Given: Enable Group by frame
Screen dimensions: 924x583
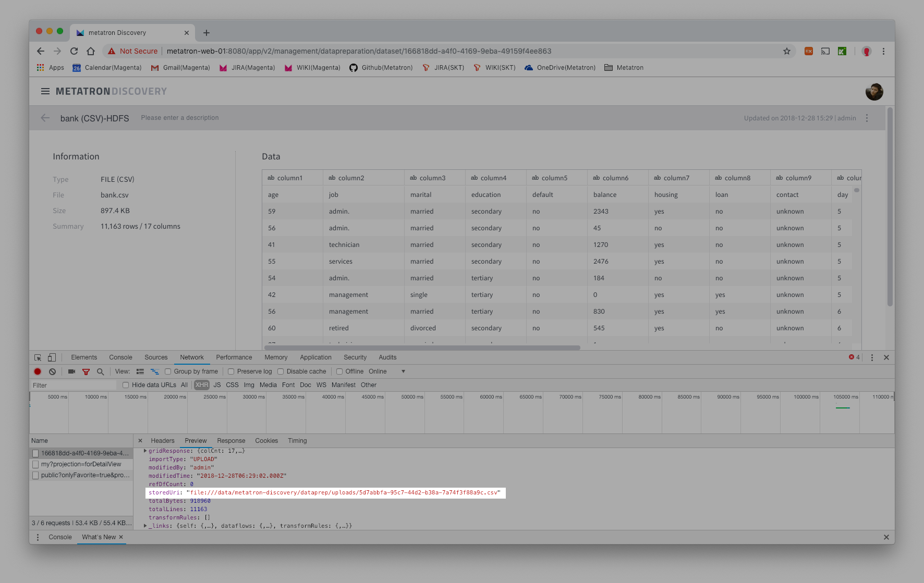Looking at the screenshot, I should [168, 371].
